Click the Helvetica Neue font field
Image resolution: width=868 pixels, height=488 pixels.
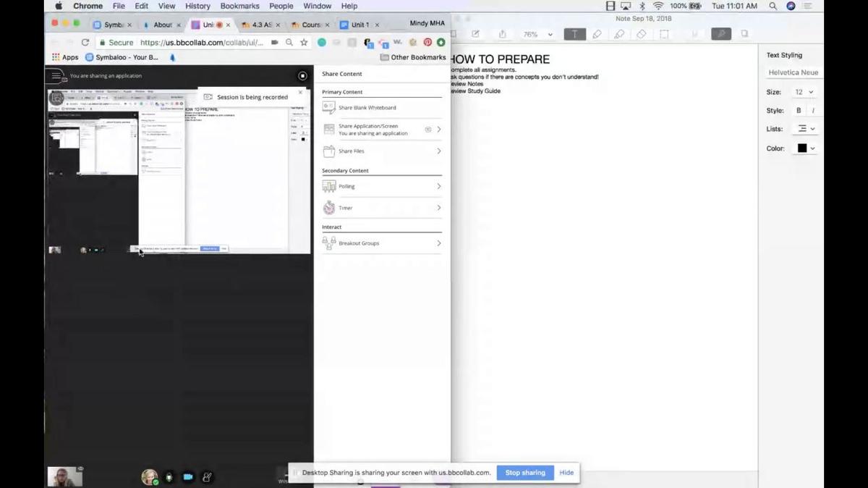pos(793,72)
